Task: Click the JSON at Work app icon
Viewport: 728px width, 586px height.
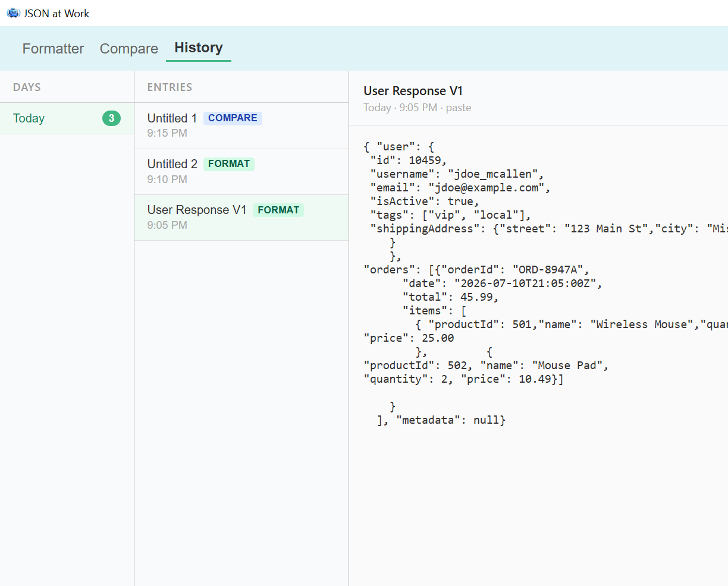Action: pyautogui.click(x=13, y=13)
